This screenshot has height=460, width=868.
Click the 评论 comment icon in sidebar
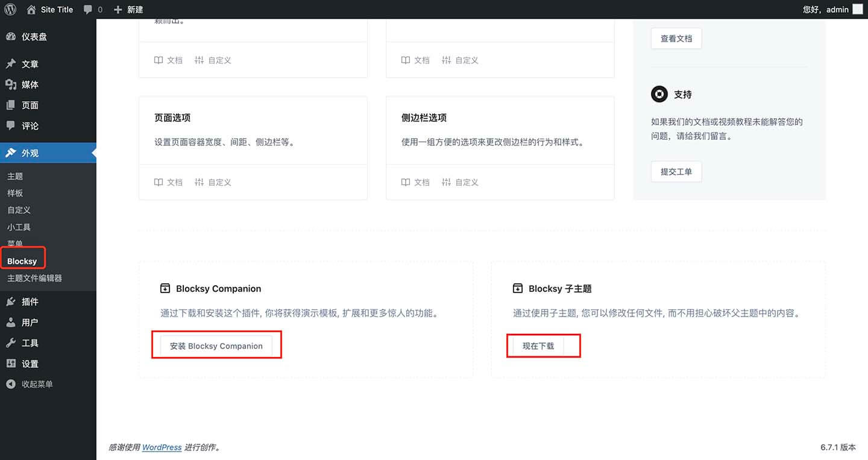tap(11, 125)
